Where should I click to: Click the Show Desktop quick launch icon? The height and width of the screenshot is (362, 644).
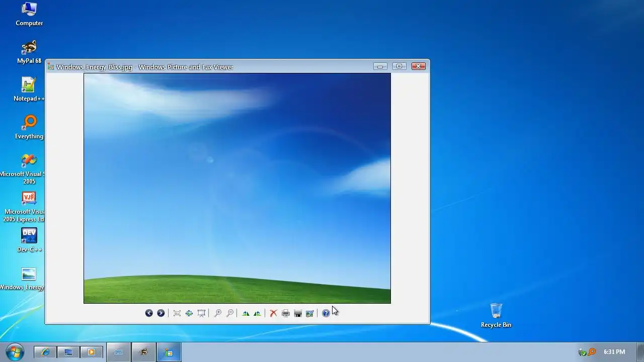(68, 352)
